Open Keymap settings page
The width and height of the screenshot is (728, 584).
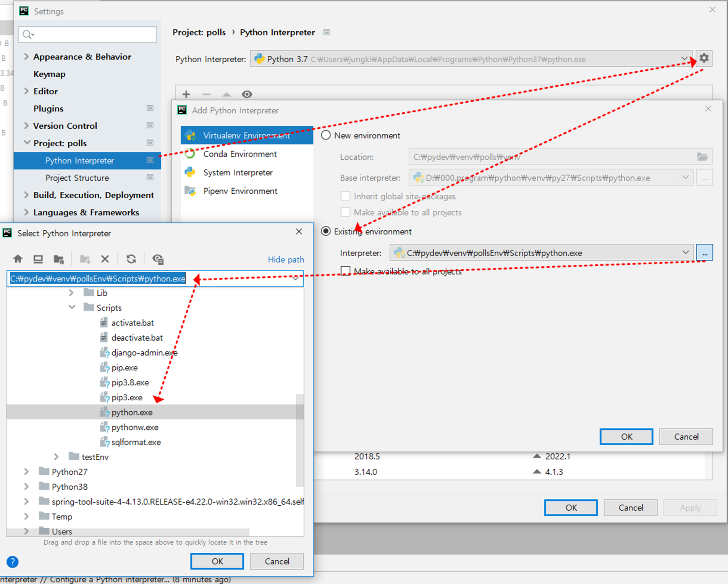[49, 74]
